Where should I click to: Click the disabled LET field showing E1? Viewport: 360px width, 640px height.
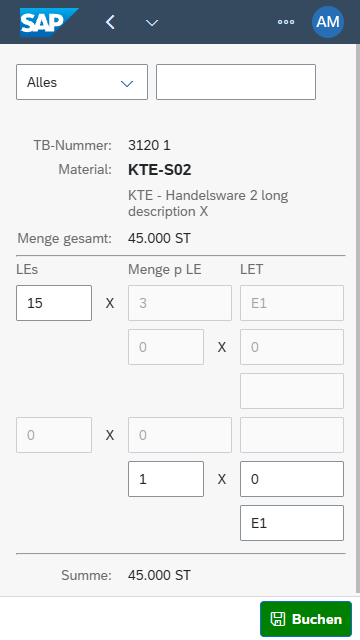click(292, 303)
